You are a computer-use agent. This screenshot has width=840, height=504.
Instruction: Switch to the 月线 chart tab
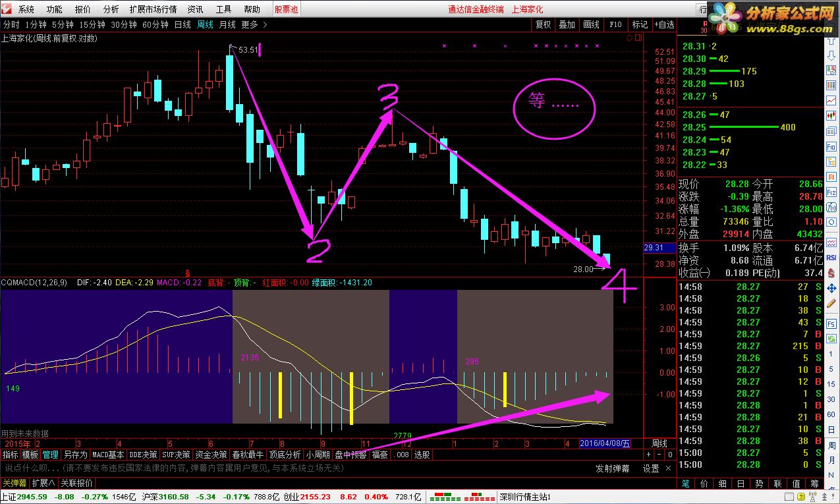point(227,24)
